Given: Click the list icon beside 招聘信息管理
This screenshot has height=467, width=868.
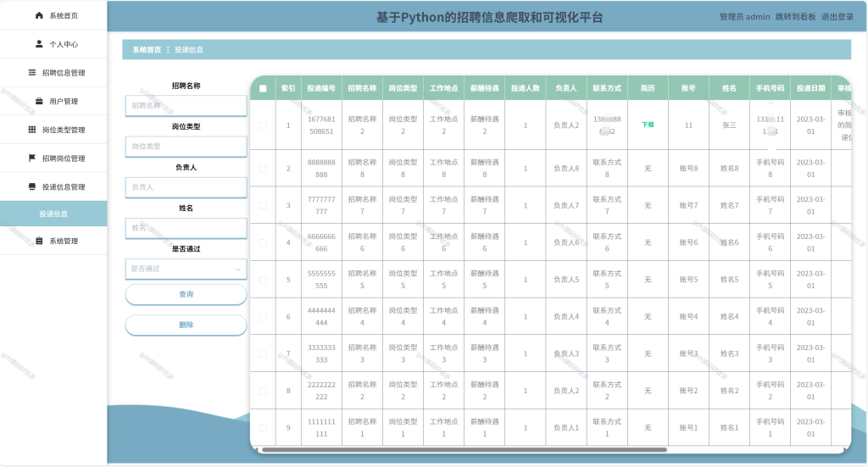Looking at the screenshot, I should click(32, 73).
